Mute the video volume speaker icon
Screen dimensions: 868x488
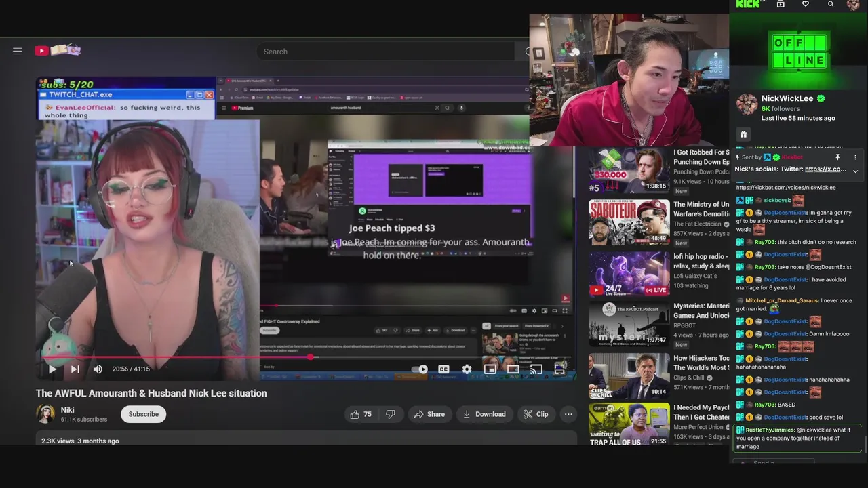[x=98, y=369]
